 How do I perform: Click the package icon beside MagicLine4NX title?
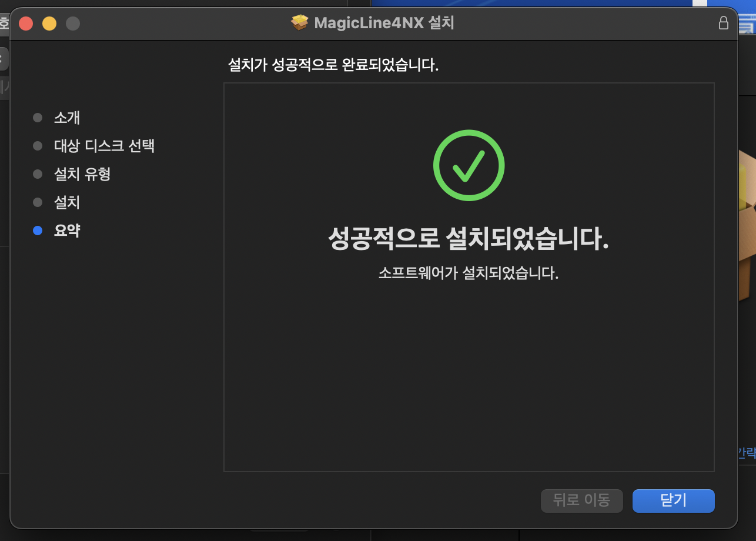pos(300,23)
